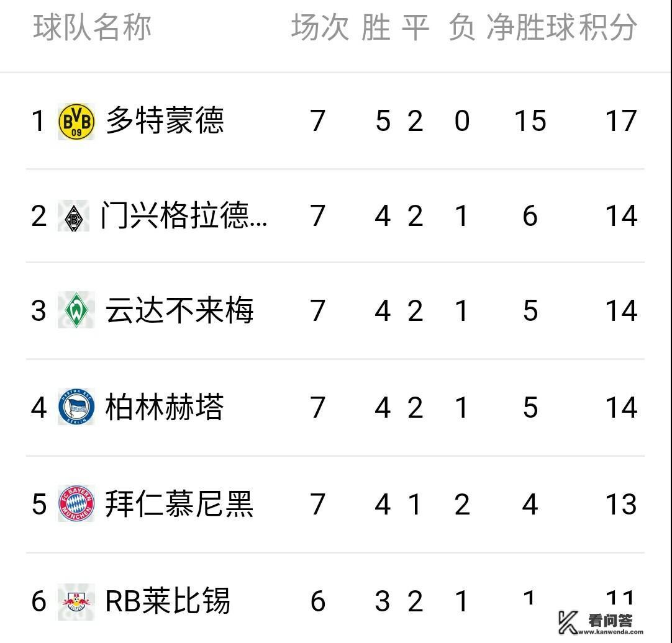672x643 pixels.
Task: Select the RB莱比锡 team name
Action: coord(168,601)
